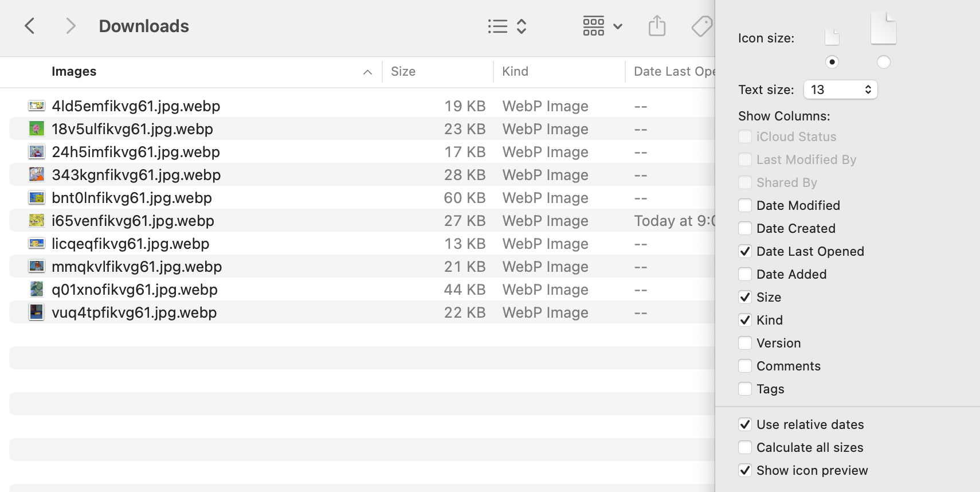Click the Tags toolbar icon
This screenshot has width=980, height=492.
(702, 26)
